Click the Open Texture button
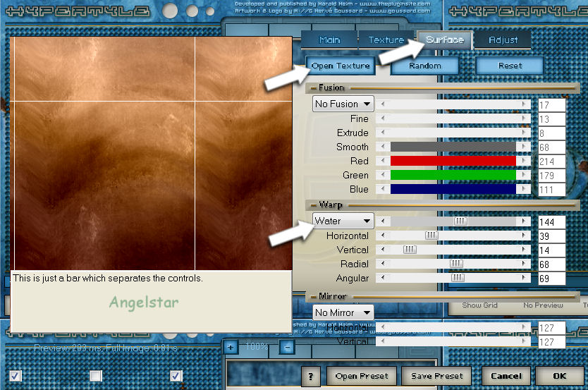This screenshot has height=390, width=588. [341, 66]
